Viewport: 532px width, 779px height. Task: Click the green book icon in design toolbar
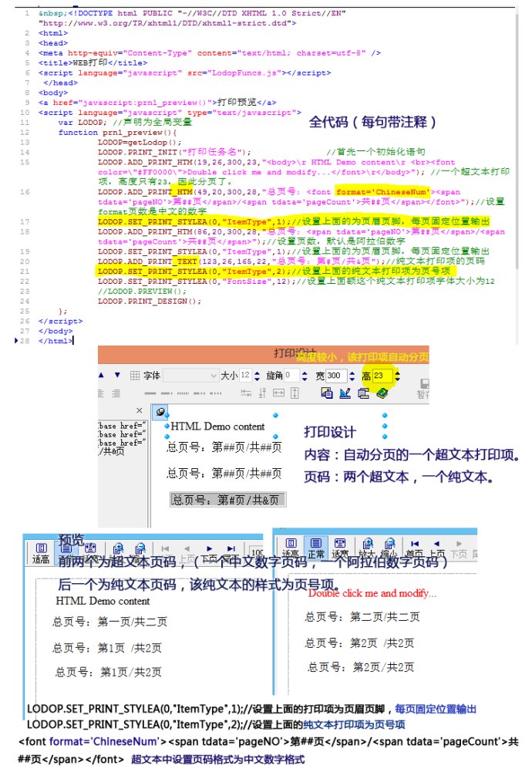coord(383,393)
